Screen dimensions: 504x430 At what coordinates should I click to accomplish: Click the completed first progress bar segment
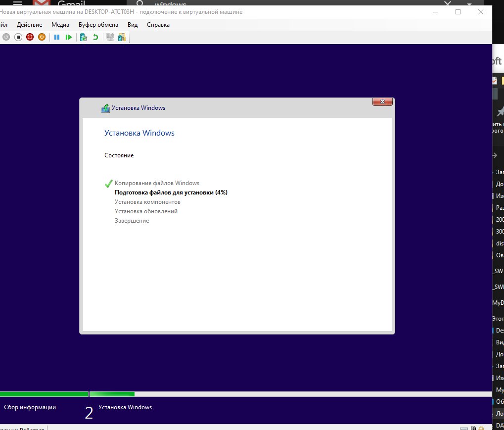click(44, 394)
